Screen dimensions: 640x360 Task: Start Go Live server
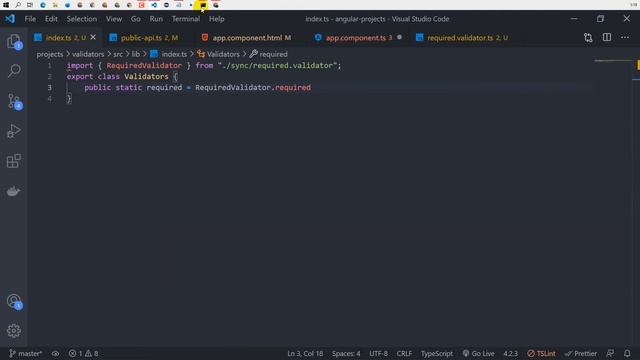[478, 353]
